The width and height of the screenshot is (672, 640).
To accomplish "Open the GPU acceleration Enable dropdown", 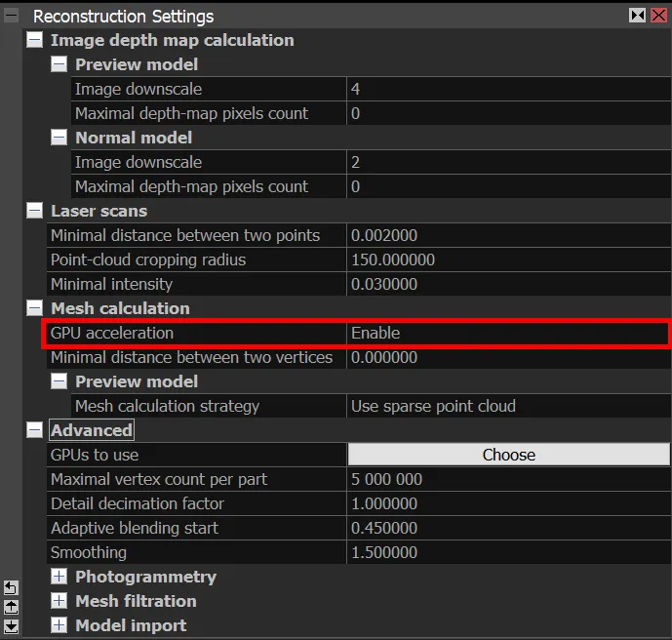I will point(507,333).
